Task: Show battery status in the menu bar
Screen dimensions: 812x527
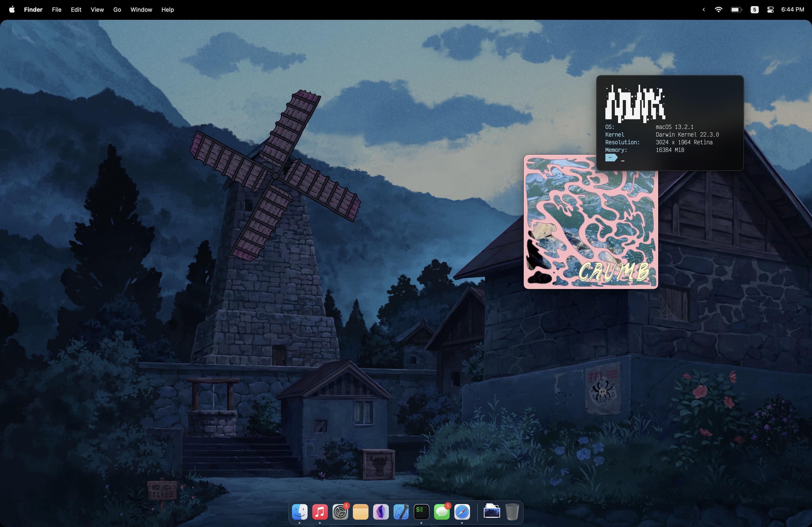Action: (x=736, y=9)
